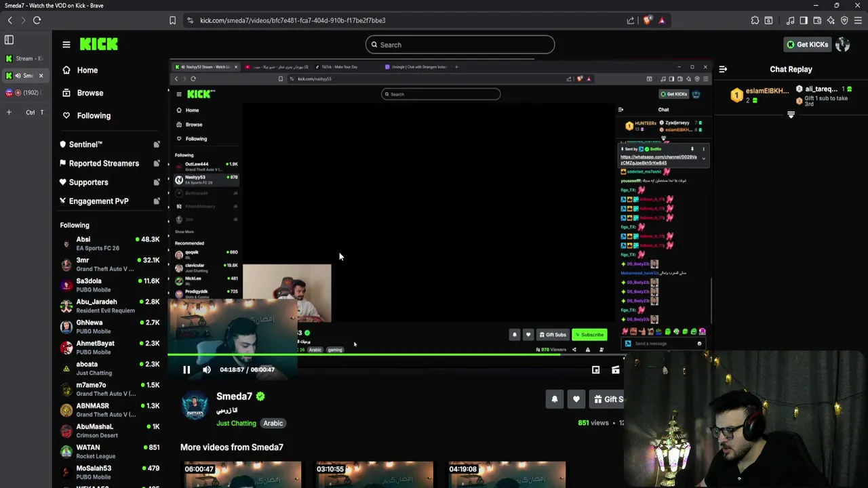This screenshot has height=488, width=868.
Task: Open Brave main menu hamburger
Action: click(x=859, y=20)
